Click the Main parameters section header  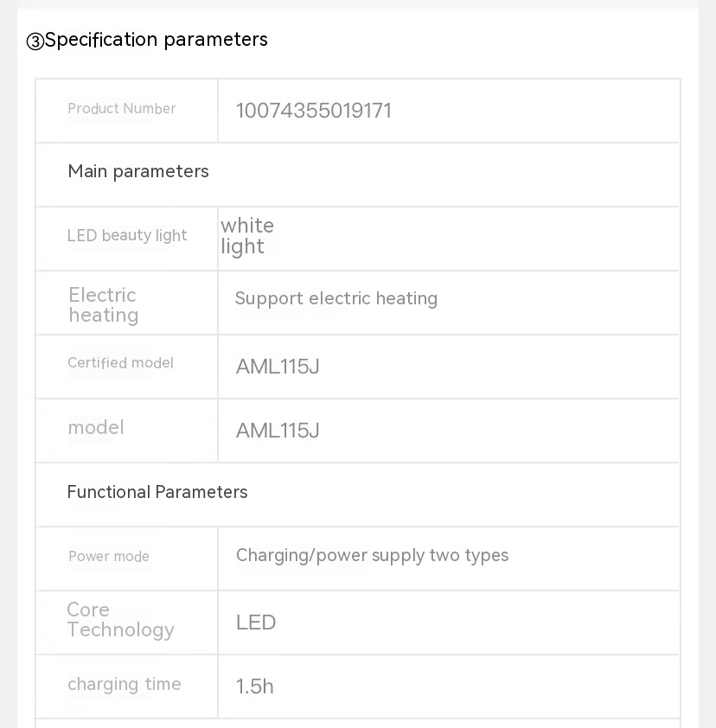click(x=138, y=171)
